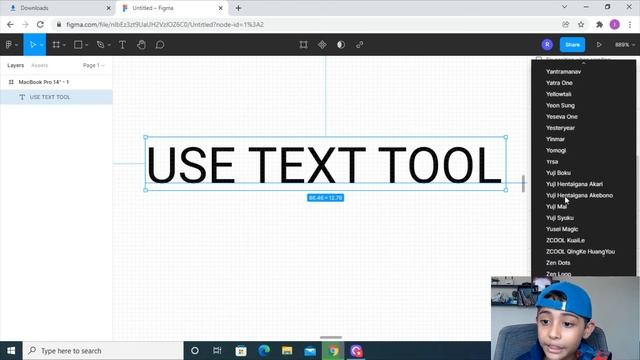Open Move tool dropdown arrow
The image size is (640, 360).
41,45
